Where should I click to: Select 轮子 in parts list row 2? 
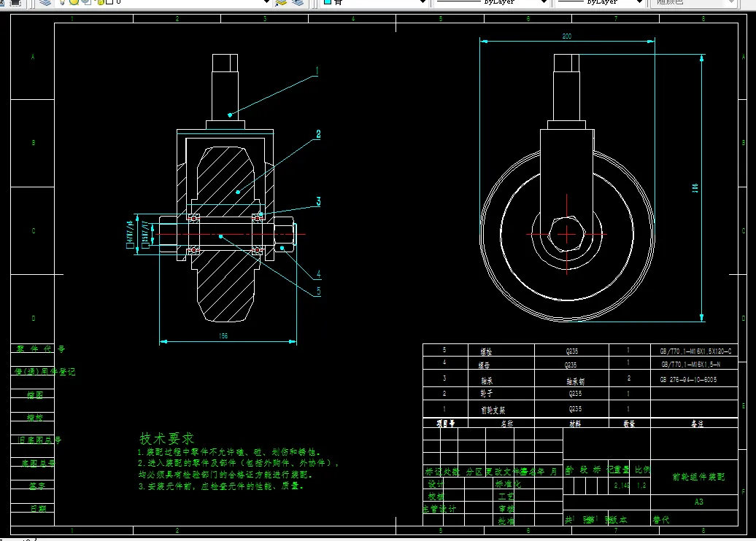tap(487, 393)
